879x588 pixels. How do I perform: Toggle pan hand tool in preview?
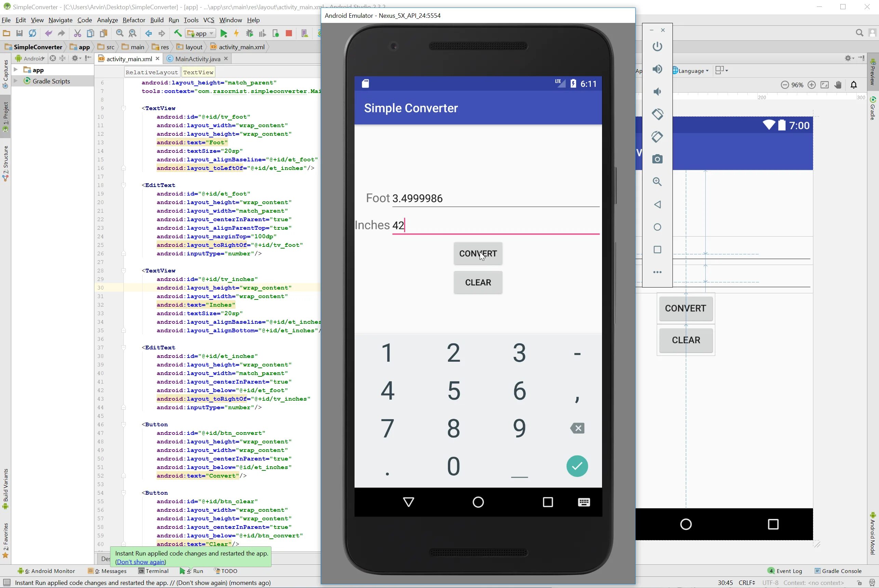click(838, 85)
